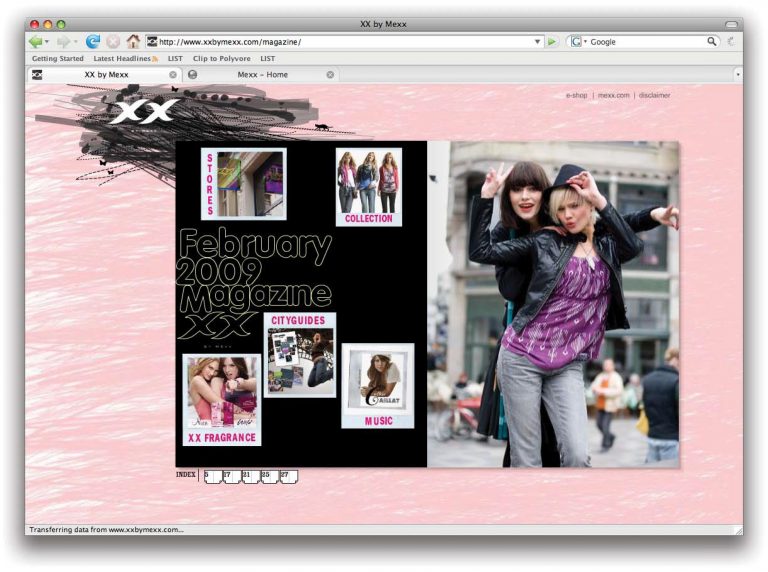This screenshot has width=768, height=572.
Task: Expand the tab list dropdown arrow
Action: (738, 74)
